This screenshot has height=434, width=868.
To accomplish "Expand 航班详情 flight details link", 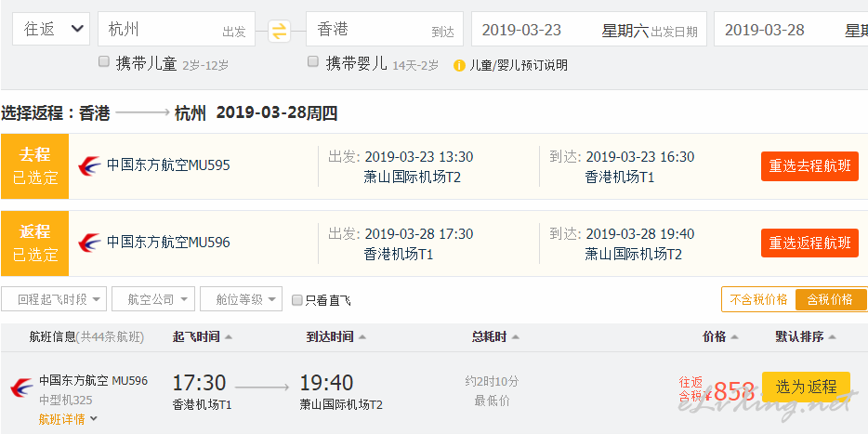I will tap(68, 419).
